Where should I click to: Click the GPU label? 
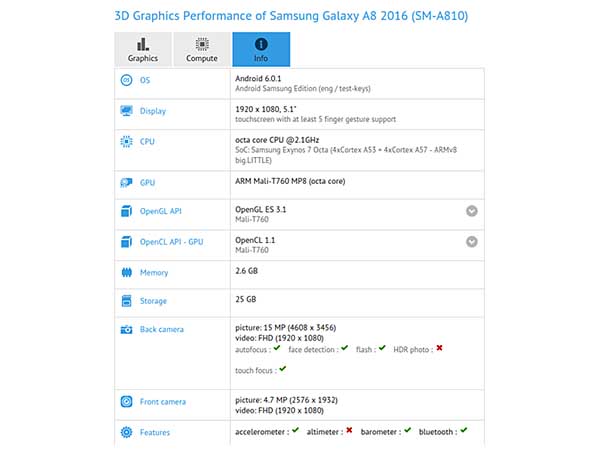point(147,183)
